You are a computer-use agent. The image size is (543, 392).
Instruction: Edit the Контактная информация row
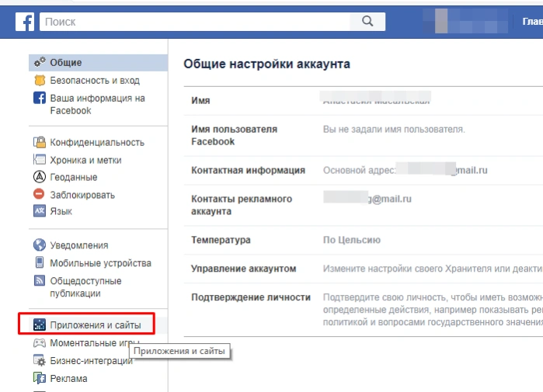(364, 170)
